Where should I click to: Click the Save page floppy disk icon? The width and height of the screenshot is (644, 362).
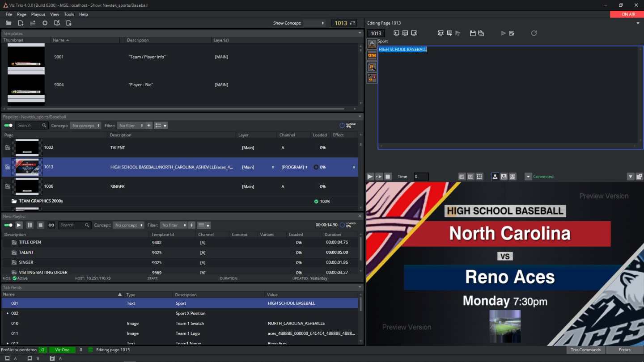[x=473, y=33]
